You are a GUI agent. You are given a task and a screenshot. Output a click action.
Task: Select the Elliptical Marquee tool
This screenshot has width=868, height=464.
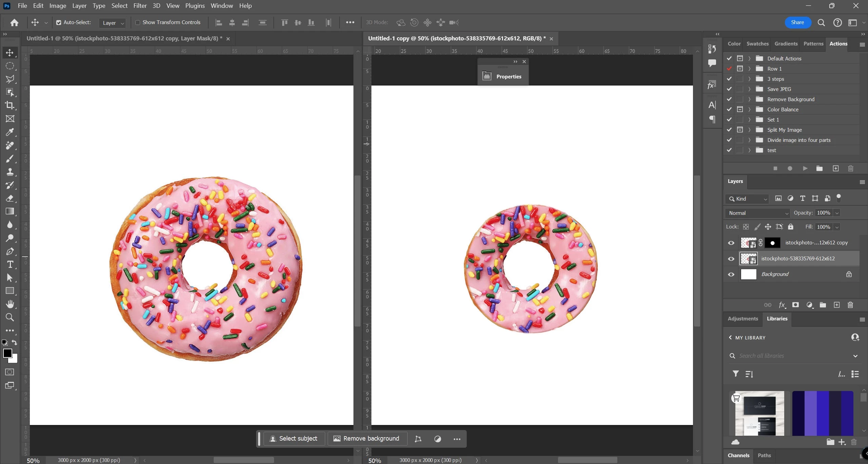click(10, 66)
